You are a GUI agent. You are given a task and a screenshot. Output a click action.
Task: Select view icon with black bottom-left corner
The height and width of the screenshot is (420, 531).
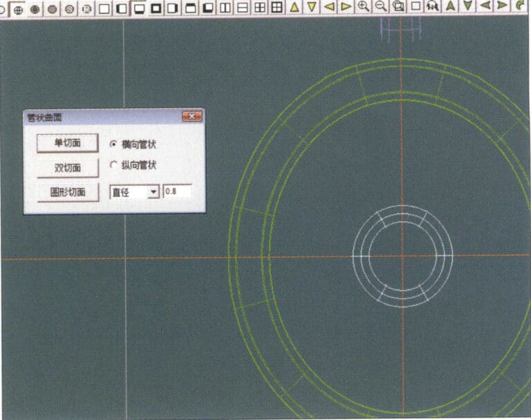pos(208,8)
